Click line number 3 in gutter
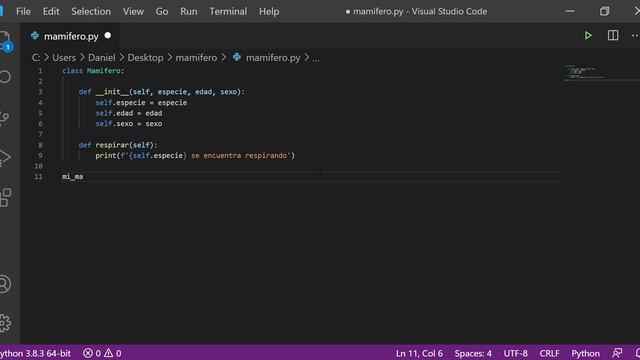Image resolution: width=640 pixels, height=360 pixels. pos(40,92)
